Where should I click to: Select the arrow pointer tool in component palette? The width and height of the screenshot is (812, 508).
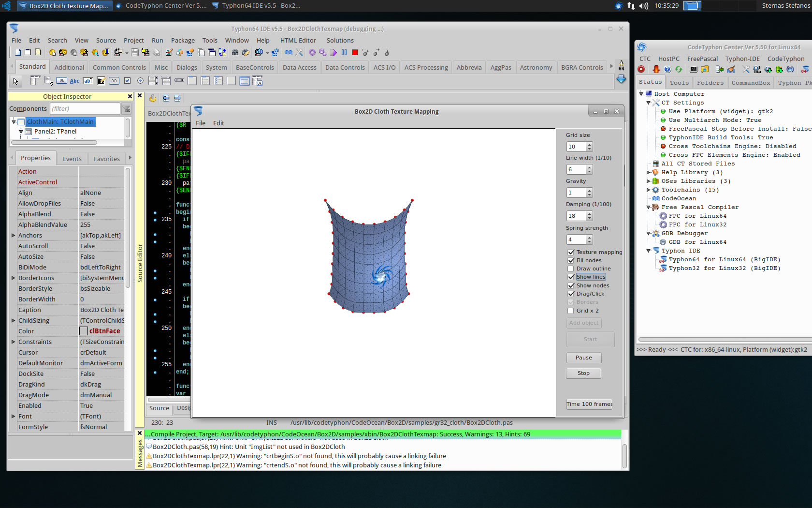click(x=15, y=81)
